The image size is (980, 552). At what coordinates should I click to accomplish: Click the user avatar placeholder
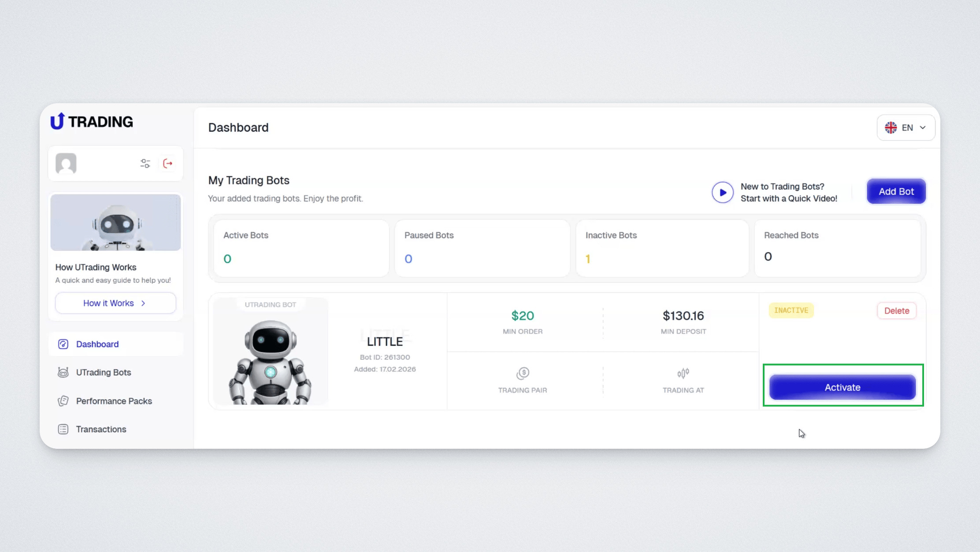coord(66,164)
